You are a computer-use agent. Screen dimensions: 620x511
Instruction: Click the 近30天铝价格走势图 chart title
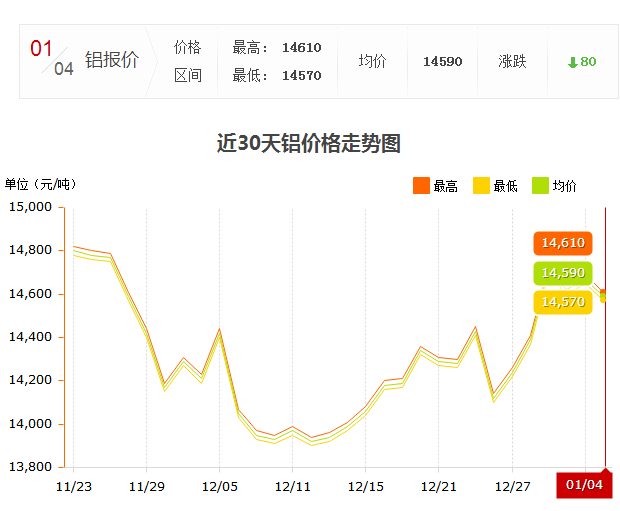(309, 143)
